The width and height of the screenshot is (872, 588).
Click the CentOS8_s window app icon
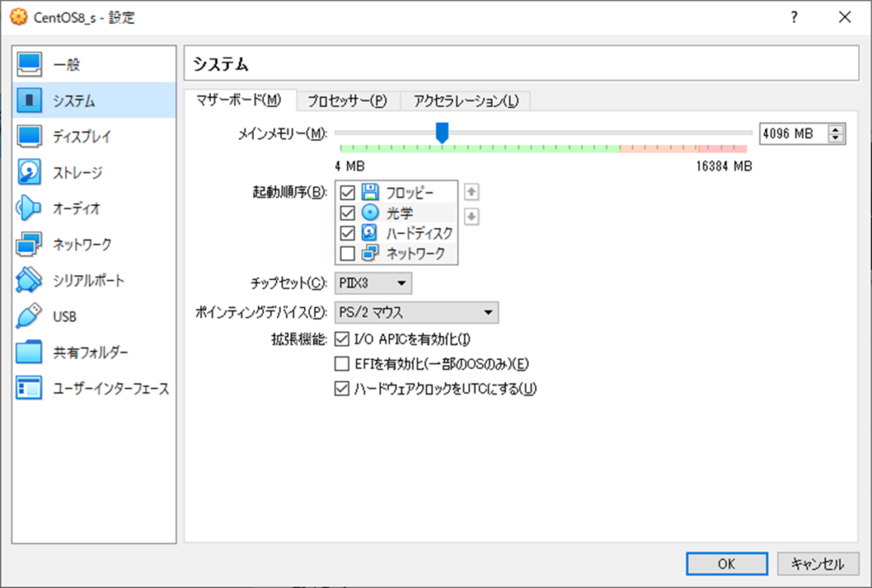pyautogui.click(x=19, y=17)
